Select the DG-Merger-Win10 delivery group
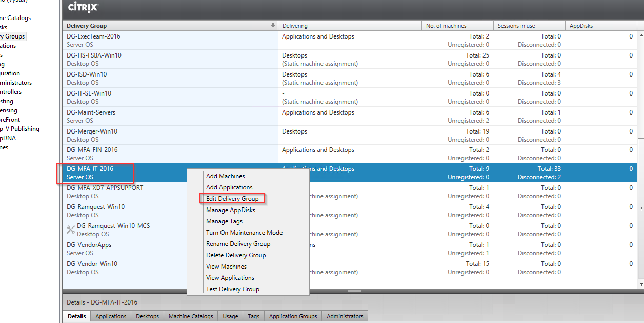The image size is (644, 323). [350, 136]
